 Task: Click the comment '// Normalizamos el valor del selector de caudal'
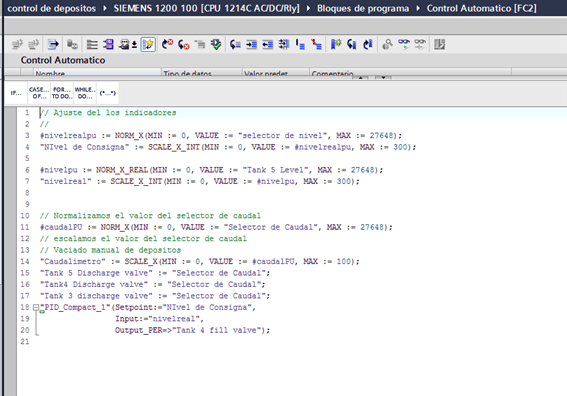[x=150, y=216]
